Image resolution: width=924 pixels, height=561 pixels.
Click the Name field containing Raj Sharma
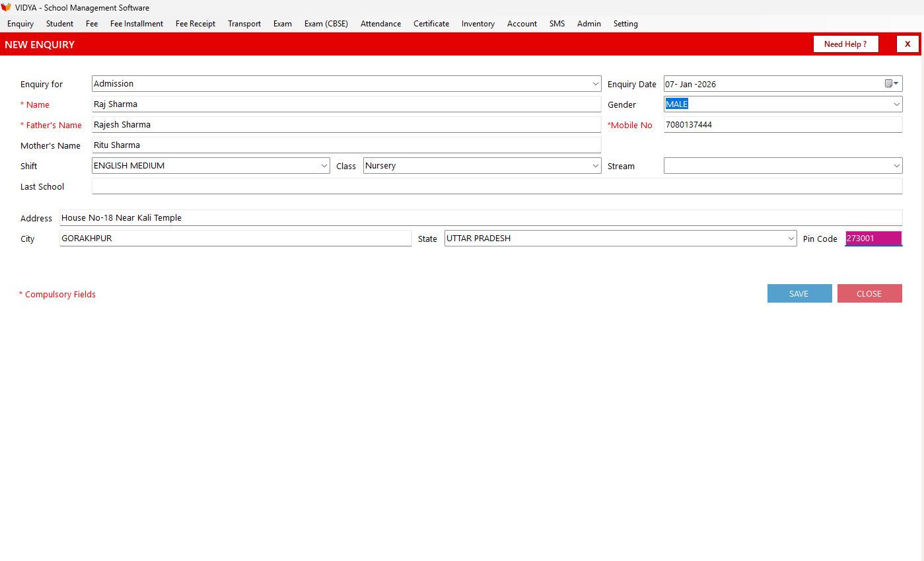point(347,104)
